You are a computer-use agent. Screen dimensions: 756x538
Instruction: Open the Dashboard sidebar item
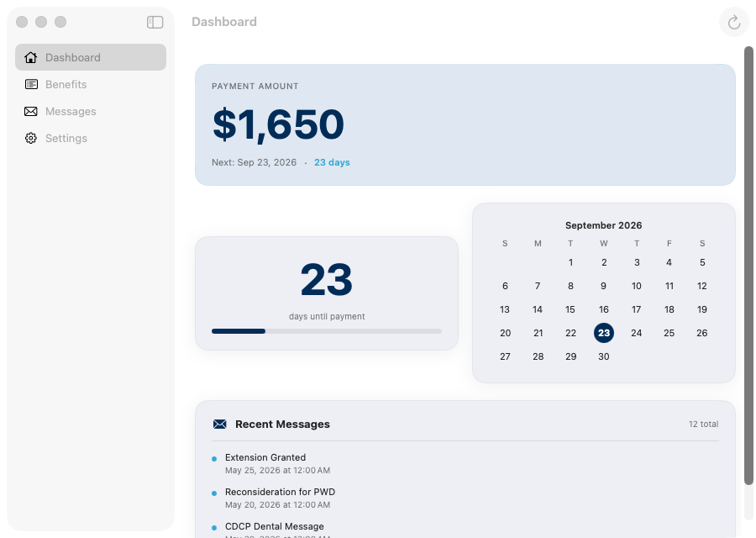(x=91, y=57)
